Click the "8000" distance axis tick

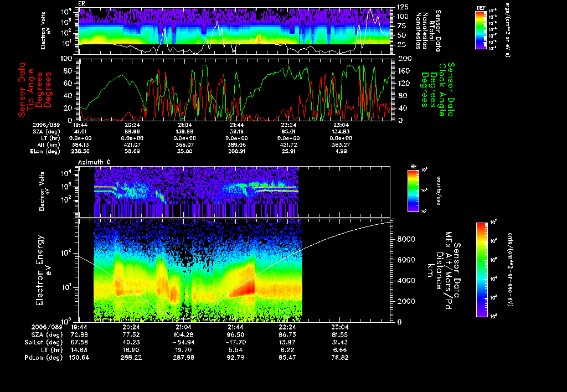[x=406, y=239]
